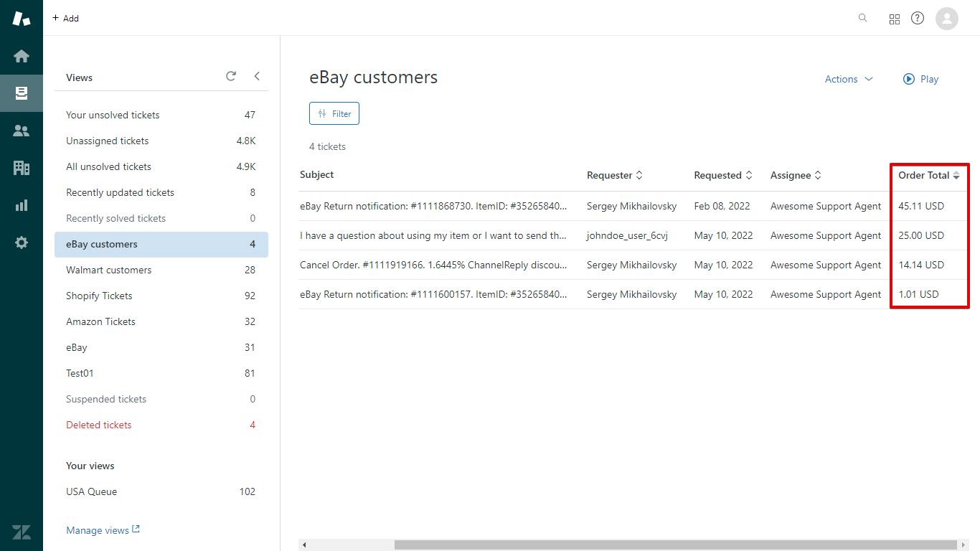Viewport: 980px width, 551px height.
Task: Click the scrollbar left arrow
Action: [304, 545]
